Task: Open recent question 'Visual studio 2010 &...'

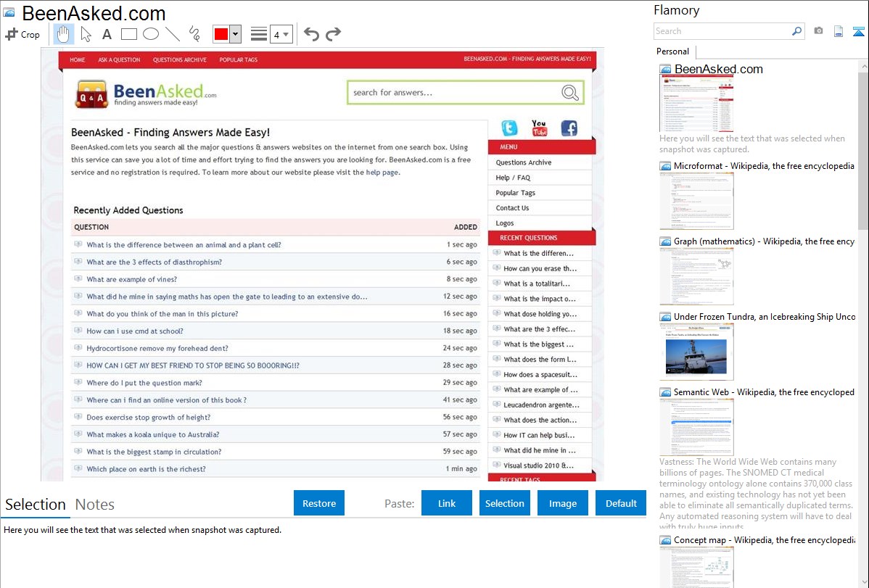Action: (x=539, y=465)
